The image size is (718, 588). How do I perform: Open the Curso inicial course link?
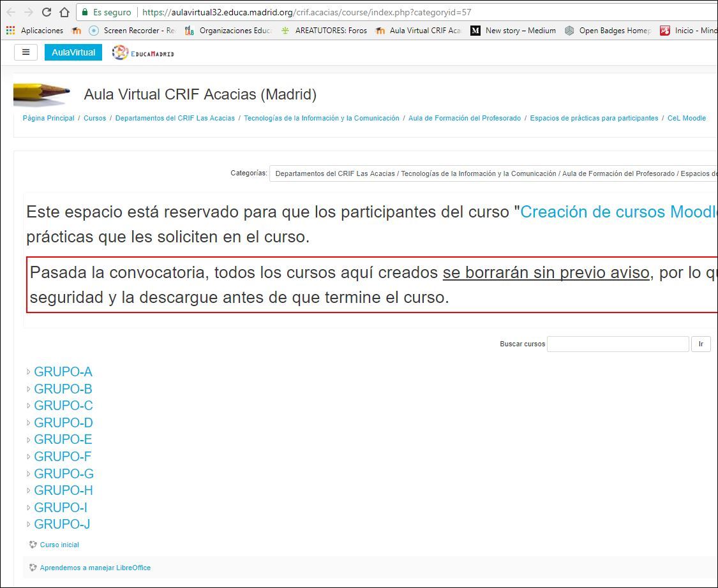click(x=59, y=545)
